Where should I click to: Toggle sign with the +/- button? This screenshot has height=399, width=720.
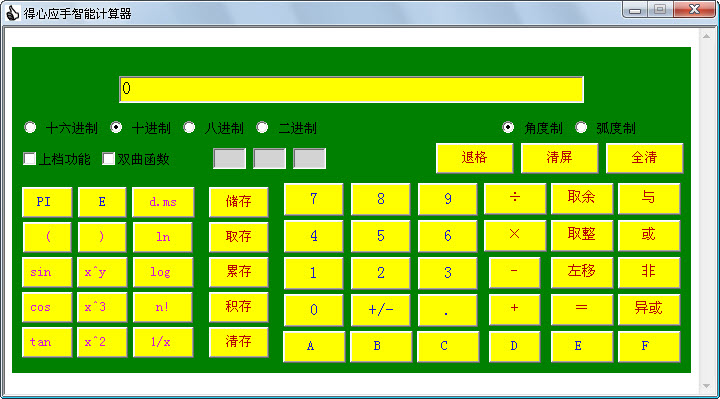(x=381, y=310)
